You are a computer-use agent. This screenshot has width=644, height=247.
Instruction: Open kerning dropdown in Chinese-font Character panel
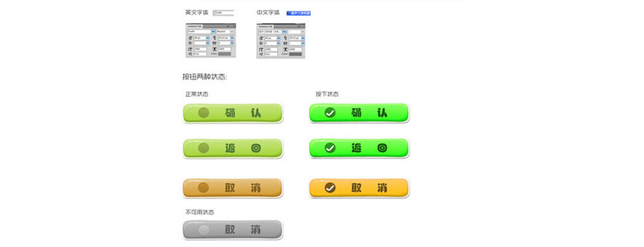point(279,43)
